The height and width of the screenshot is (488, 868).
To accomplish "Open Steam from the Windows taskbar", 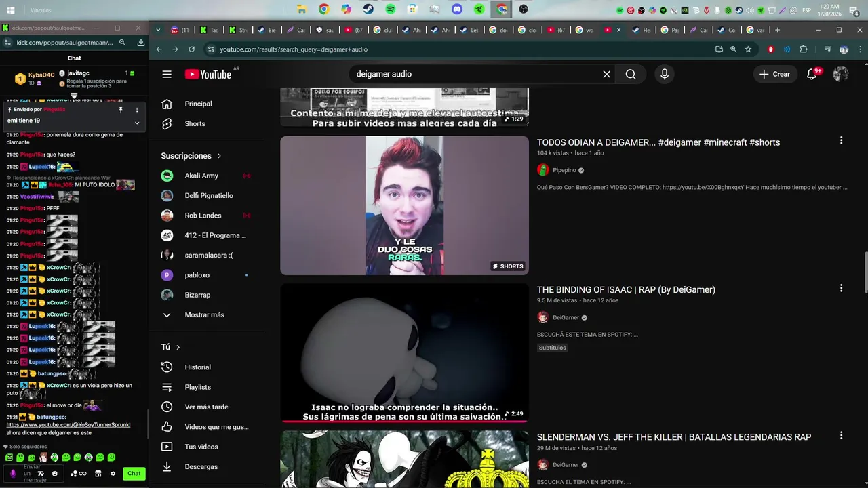I will coord(368,9).
